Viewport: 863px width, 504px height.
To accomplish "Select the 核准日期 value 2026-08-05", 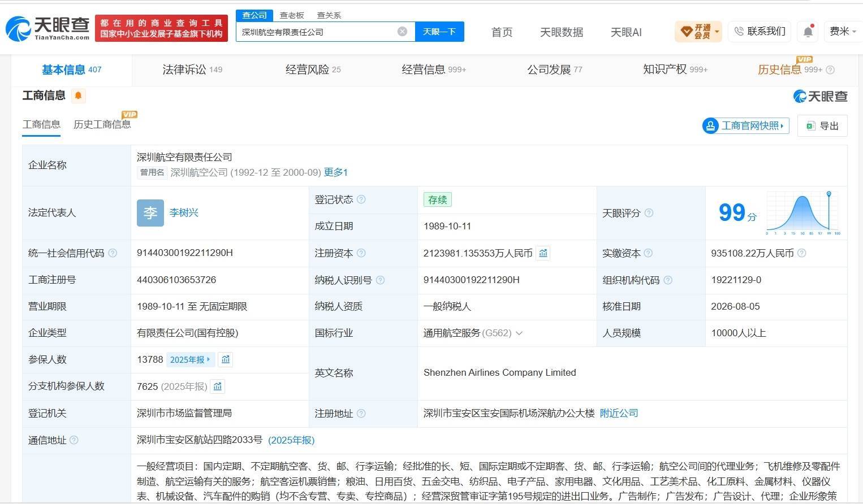I will click(x=735, y=306).
